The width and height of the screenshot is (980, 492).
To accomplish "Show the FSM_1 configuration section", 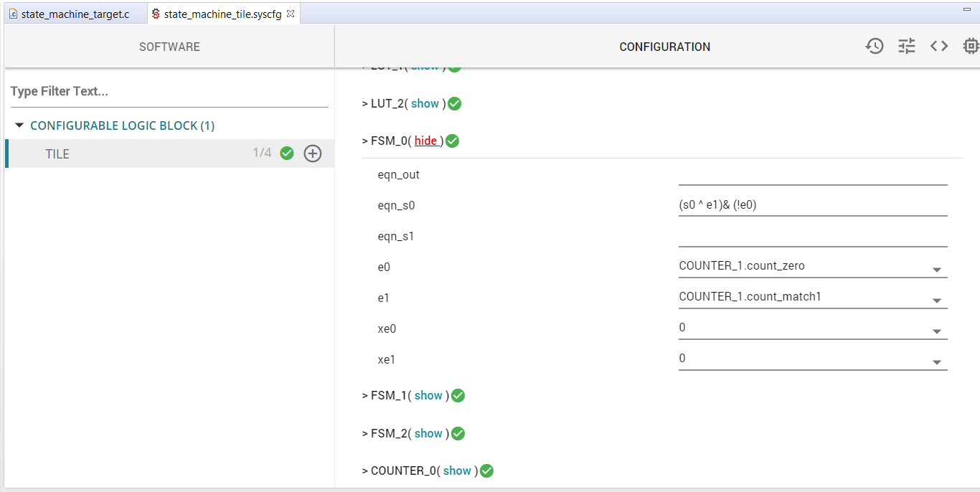I will pyautogui.click(x=428, y=395).
